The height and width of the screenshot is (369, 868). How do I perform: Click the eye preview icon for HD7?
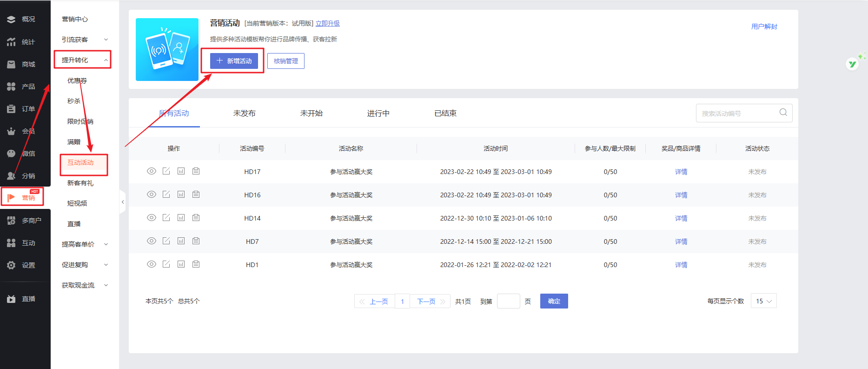coord(151,241)
